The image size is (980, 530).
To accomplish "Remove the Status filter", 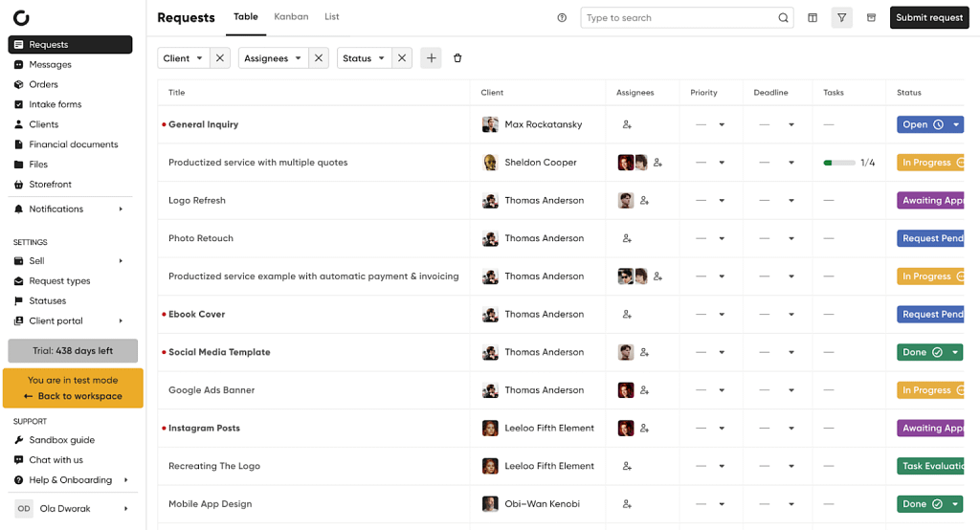I will [x=402, y=58].
